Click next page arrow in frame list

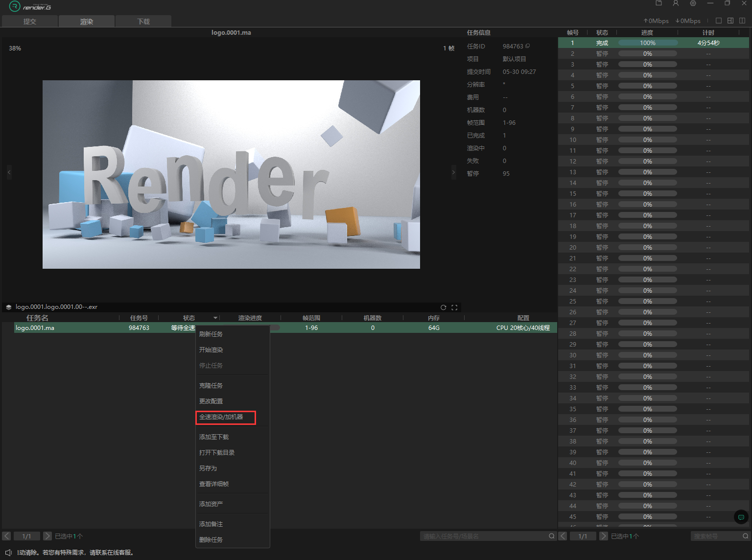604,536
